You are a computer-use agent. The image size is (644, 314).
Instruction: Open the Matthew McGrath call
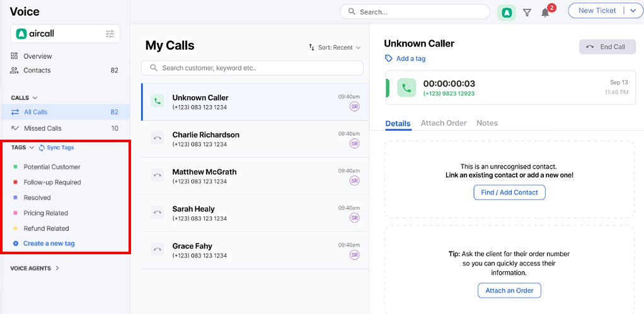[255, 176]
